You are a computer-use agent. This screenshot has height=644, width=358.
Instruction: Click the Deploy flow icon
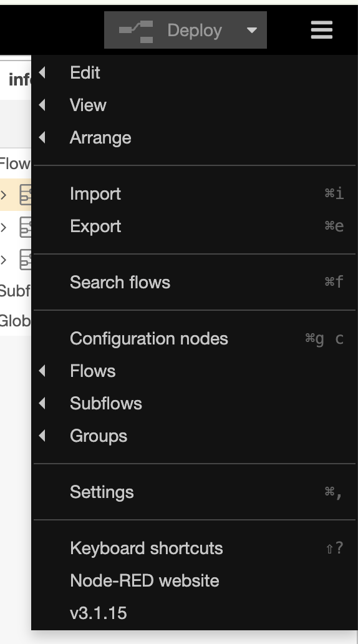[x=136, y=31]
